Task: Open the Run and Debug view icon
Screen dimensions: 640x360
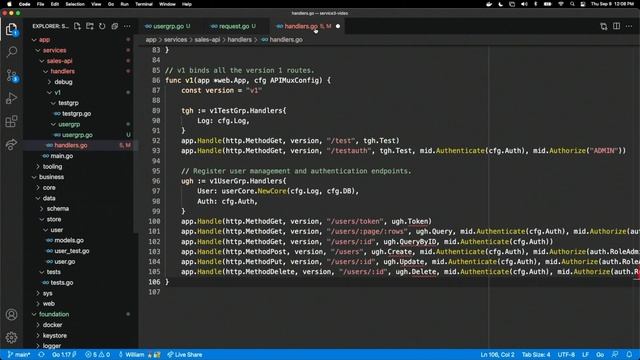Action: 11,98
